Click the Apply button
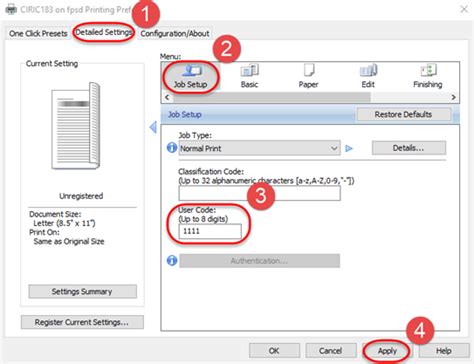This screenshot has width=474, height=364. 387,351
